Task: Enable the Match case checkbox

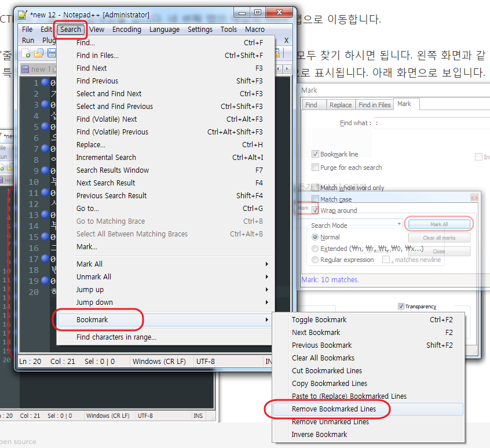Action: pyautogui.click(x=315, y=199)
